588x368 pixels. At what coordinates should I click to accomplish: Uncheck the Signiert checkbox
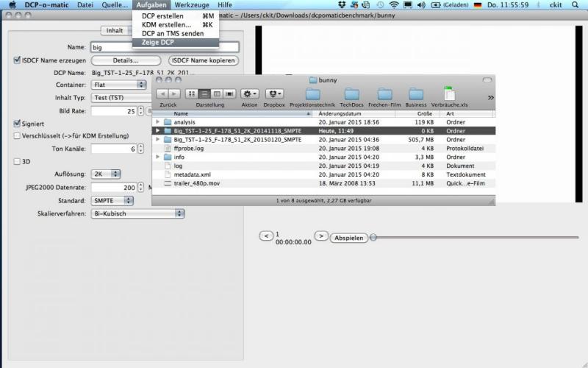point(18,124)
